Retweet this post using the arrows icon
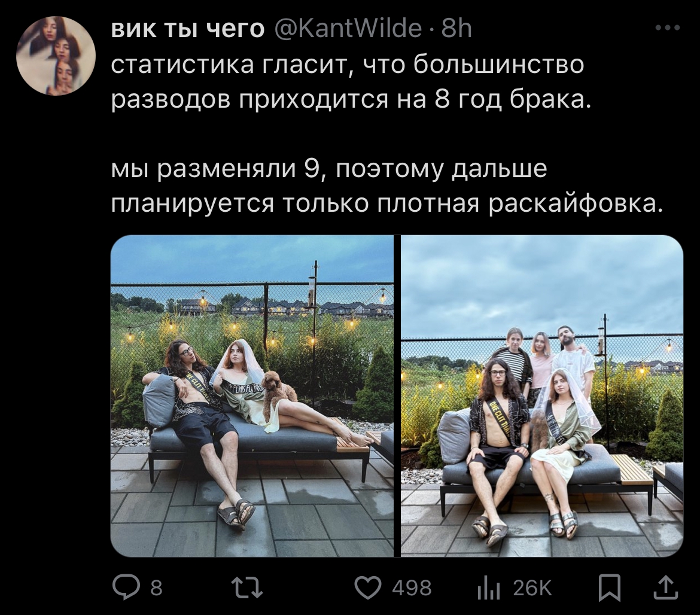The image size is (700, 615). (247, 587)
